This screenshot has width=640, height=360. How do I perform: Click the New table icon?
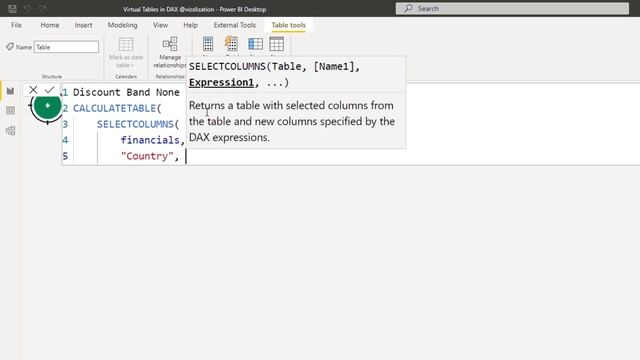(x=276, y=44)
